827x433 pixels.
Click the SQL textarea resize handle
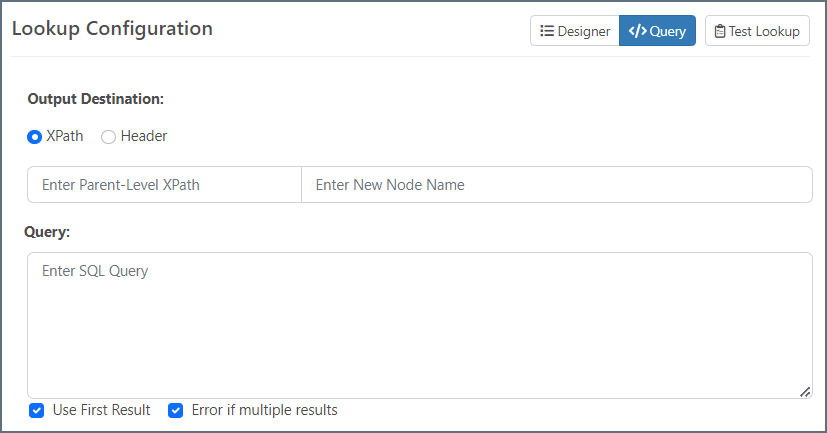[x=805, y=392]
